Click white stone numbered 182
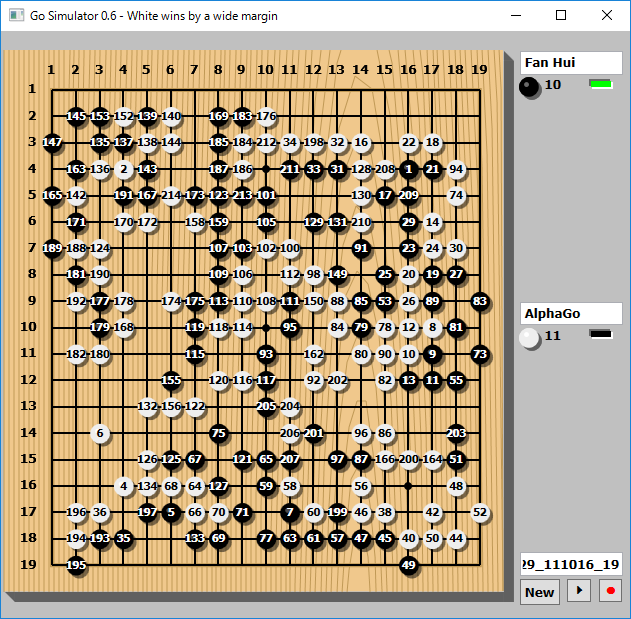Image resolution: width=631 pixels, height=619 pixels. (76, 354)
